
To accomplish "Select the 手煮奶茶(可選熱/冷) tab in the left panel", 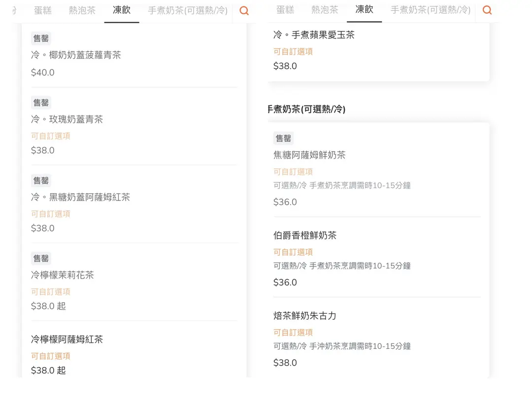I will coord(188,10).
